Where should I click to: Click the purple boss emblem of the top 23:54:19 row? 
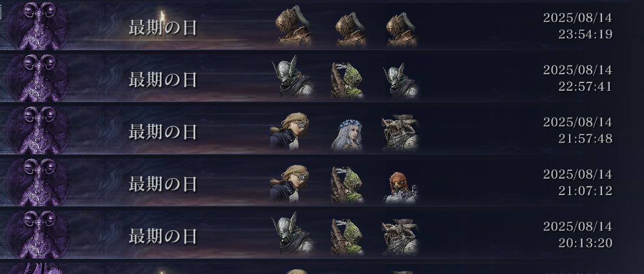[37, 26]
